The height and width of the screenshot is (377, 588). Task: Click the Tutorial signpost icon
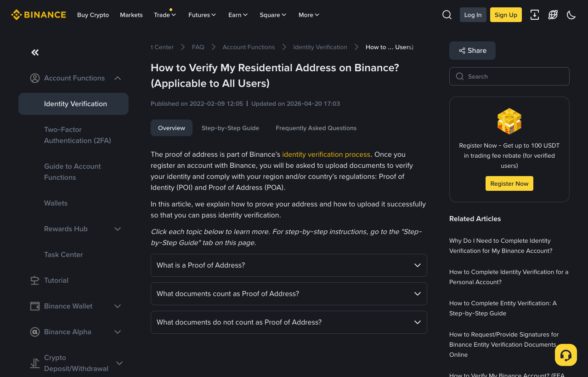point(35,280)
